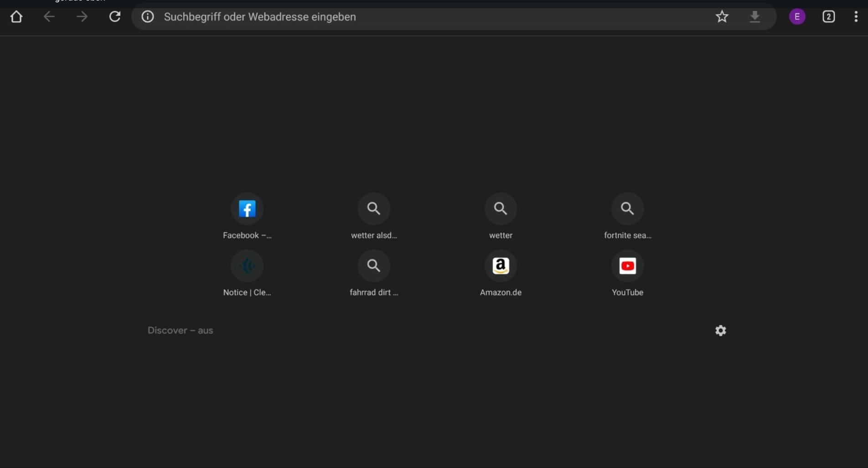Screen dimensions: 868x468
Task: Open the three-dot browser menu
Action: pyautogui.click(x=856, y=17)
